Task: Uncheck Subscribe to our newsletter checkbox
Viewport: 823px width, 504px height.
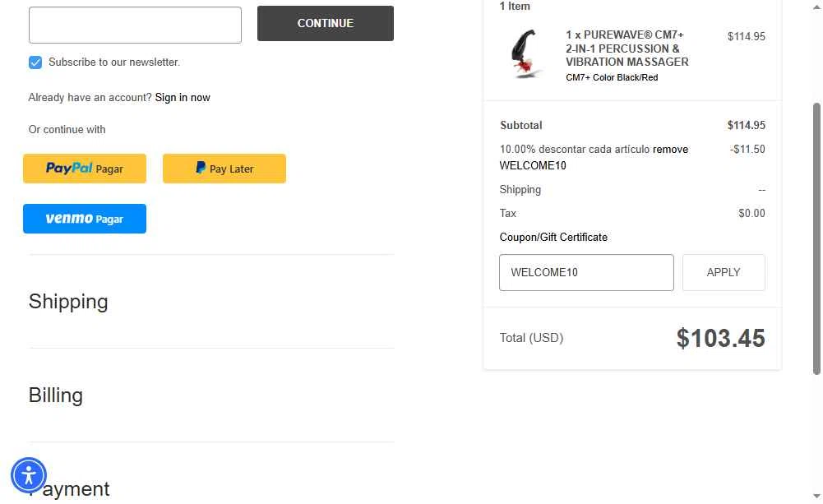Action: [35, 62]
